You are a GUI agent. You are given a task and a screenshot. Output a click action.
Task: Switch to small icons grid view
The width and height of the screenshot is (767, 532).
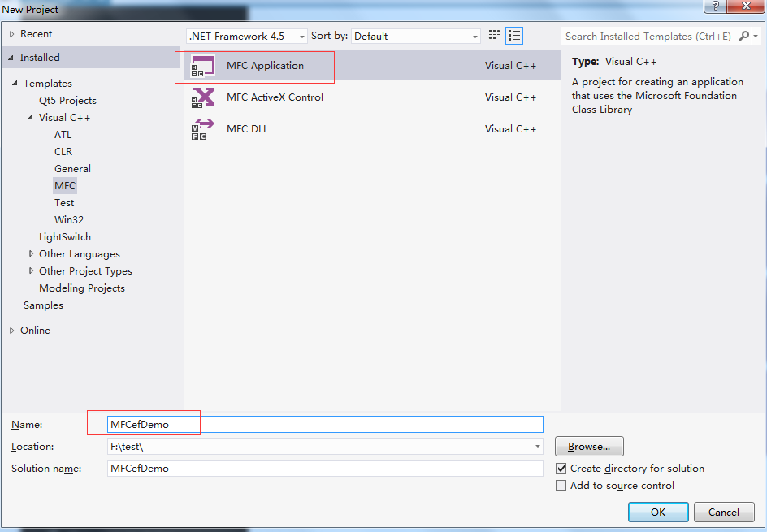pos(494,36)
